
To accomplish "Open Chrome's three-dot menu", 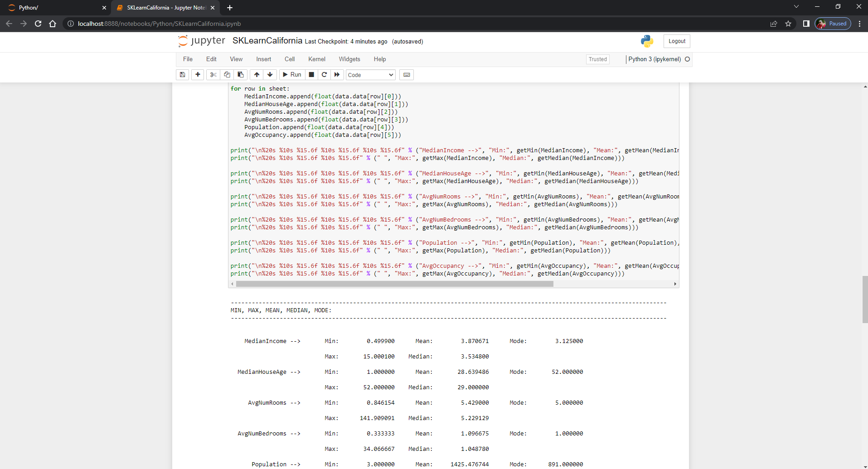I will [x=860, y=24].
